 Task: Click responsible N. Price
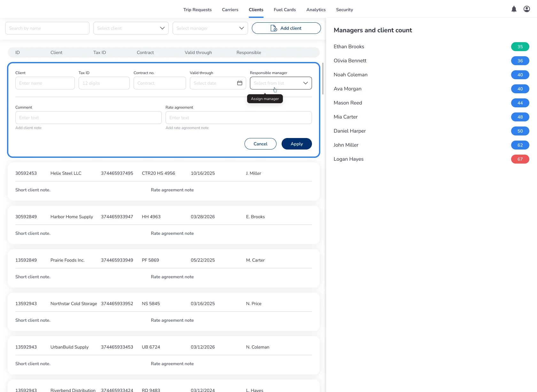click(x=254, y=304)
